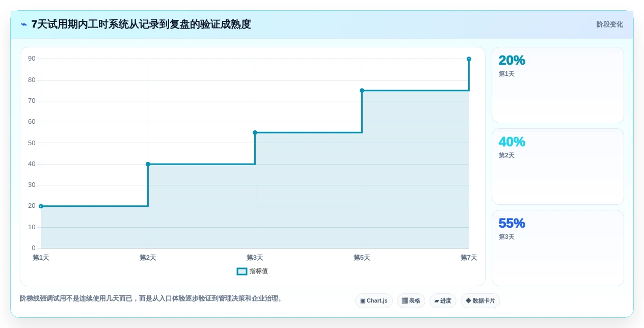Click the y-axis value 90
644x328 pixels.
(32, 59)
